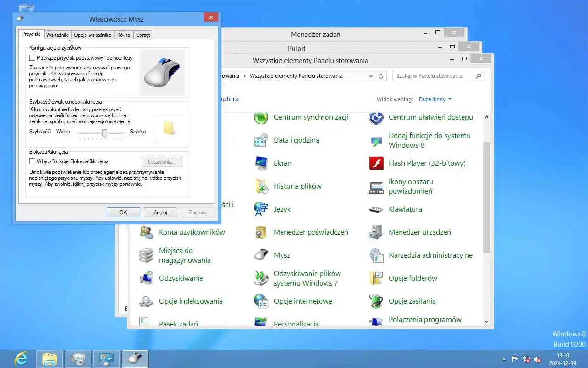Open the Historia plików icon
This screenshot has height=368, width=588.
261,186
